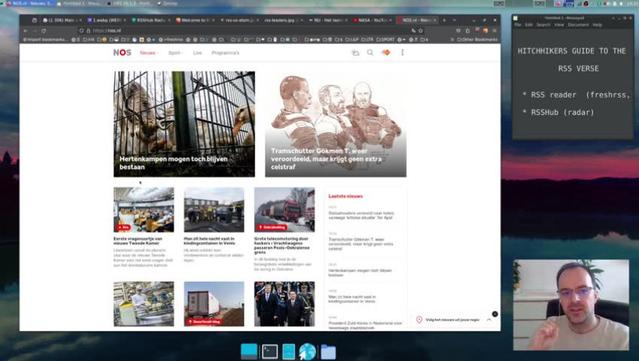Click 'RSS reader' line in Mousepad

(576, 95)
